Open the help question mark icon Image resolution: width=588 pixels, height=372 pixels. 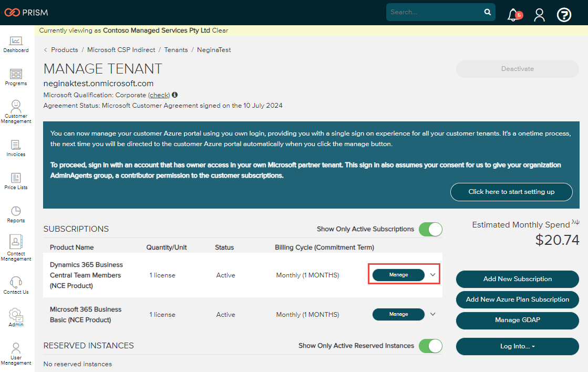[564, 15]
